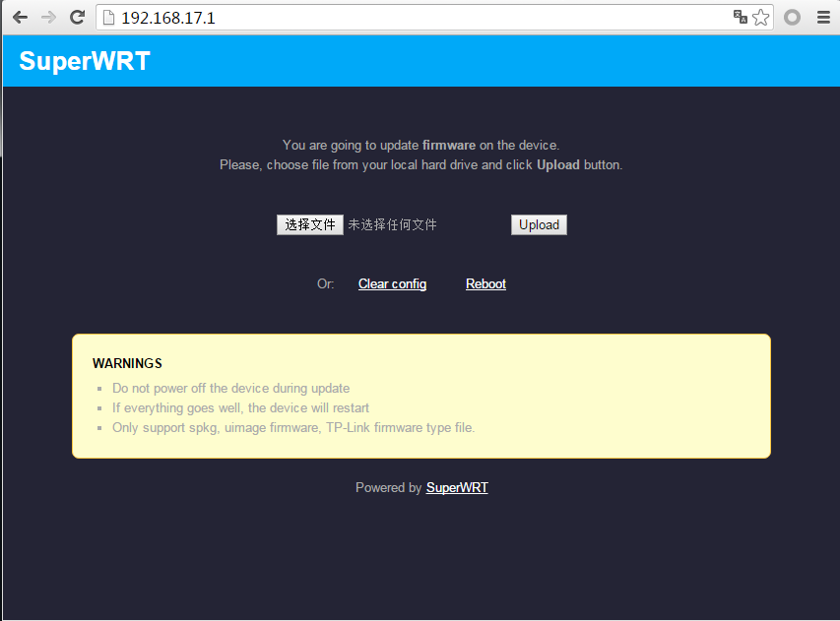Go back with the browser back arrow
Image resolution: width=840 pixels, height=621 pixels.
pos(20,18)
